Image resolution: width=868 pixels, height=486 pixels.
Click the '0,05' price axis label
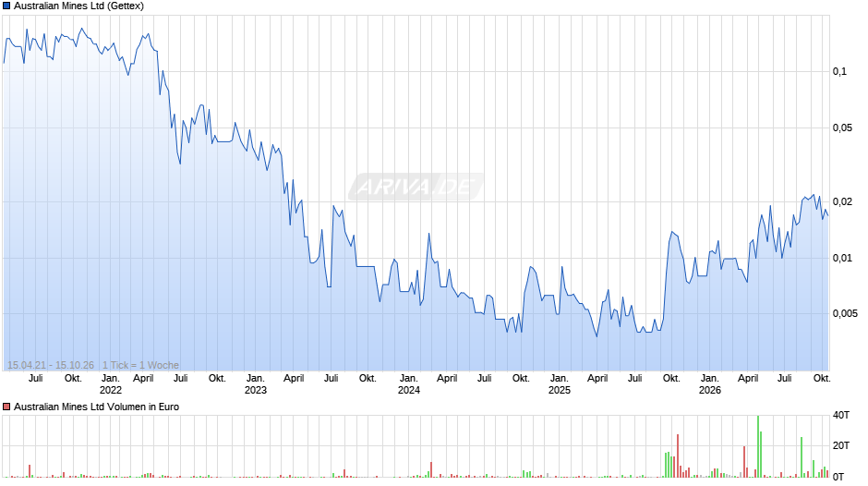click(842, 128)
